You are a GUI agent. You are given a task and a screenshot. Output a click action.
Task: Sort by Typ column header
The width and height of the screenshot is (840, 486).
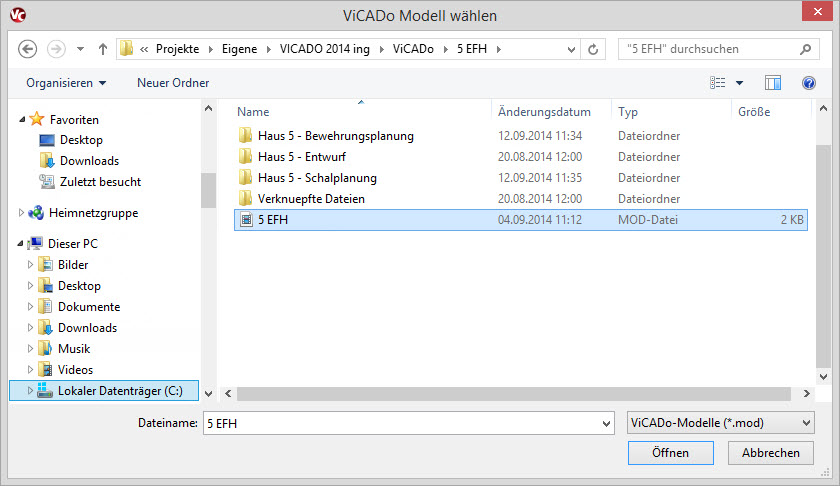[x=627, y=112]
